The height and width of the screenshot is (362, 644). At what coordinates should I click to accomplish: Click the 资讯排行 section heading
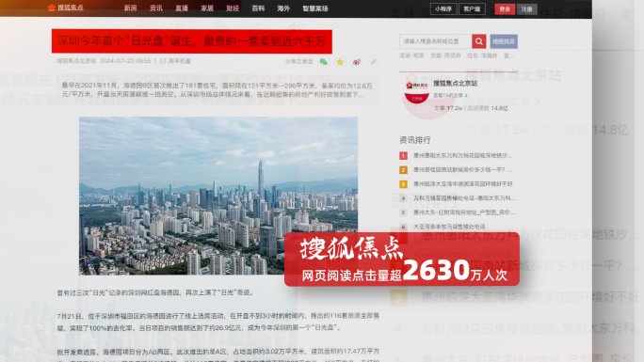(415, 140)
